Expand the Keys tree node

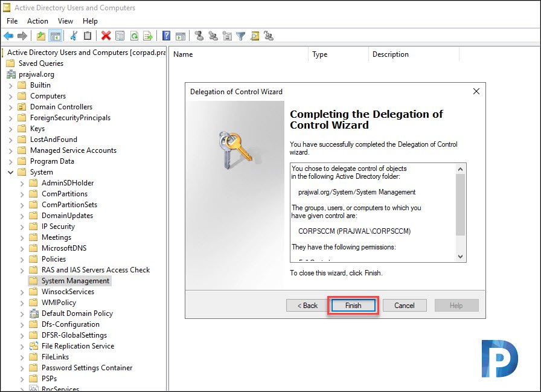pos(11,129)
